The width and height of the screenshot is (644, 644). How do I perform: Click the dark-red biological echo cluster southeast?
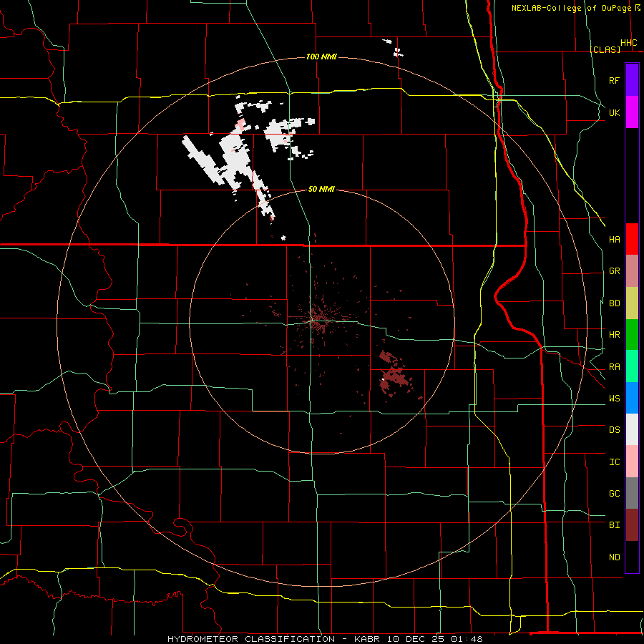point(394,375)
